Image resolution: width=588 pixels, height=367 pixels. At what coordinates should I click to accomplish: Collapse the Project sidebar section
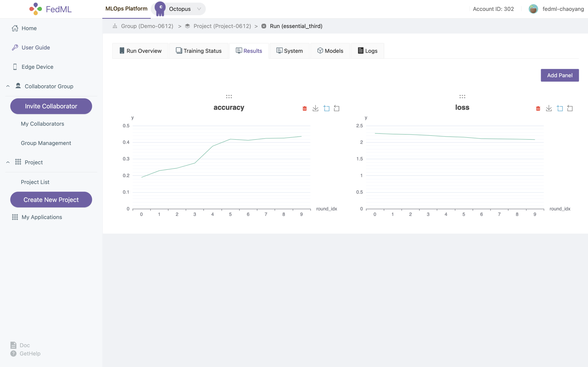coord(8,162)
